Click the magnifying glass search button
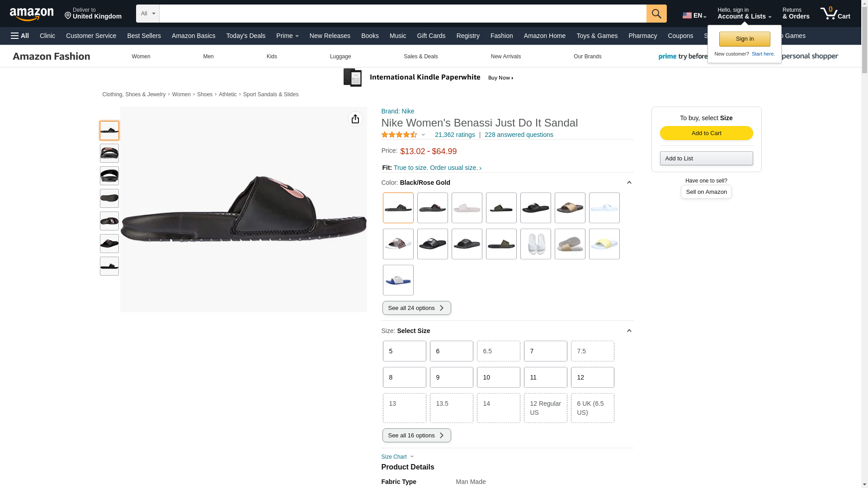The height and width of the screenshot is (488, 868). 656,14
